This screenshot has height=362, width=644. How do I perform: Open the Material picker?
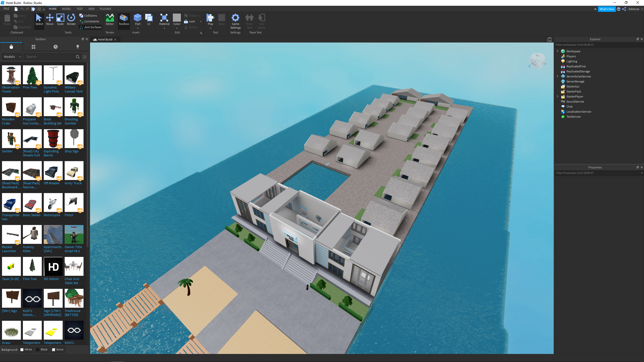click(x=164, y=20)
